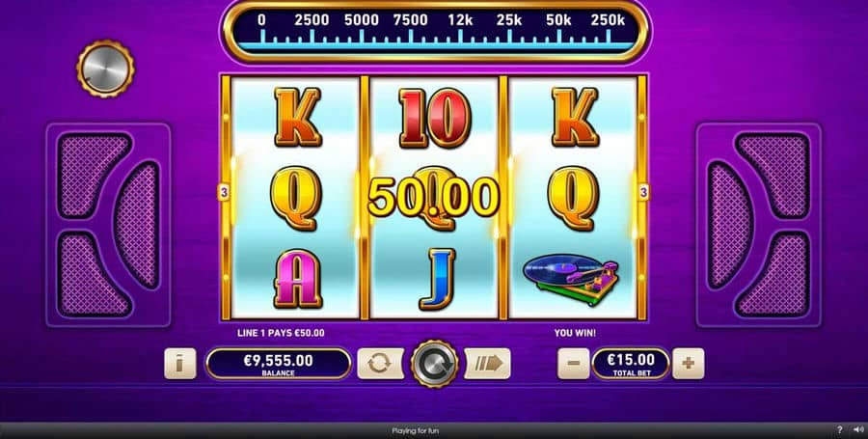Screen dimensions: 868x439
Task: Increase total bet with plus button
Action: (688, 364)
